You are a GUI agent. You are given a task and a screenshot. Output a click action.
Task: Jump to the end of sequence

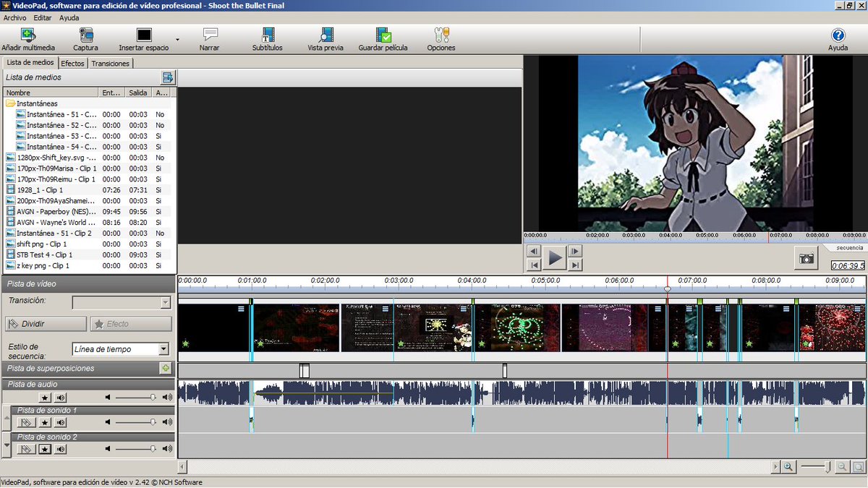(x=575, y=265)
